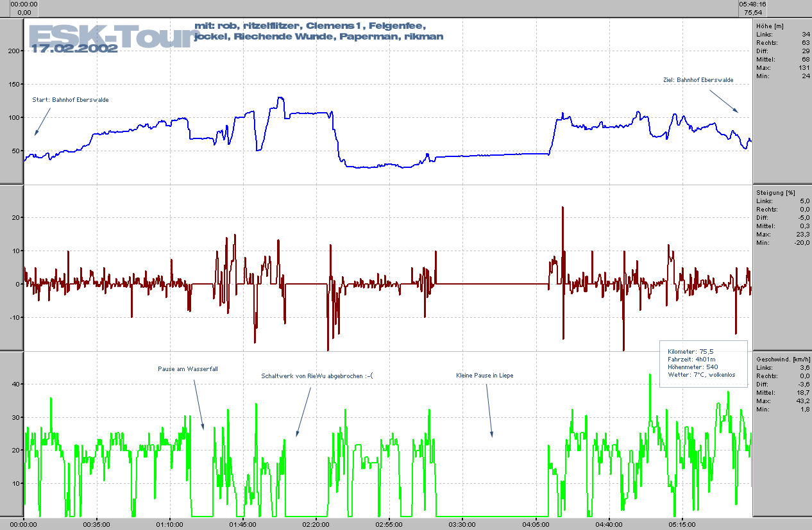Viewport: 812px width, 530px height.
Task: Jump to 03:30:00 on the time axis
Action: point(462,524)
